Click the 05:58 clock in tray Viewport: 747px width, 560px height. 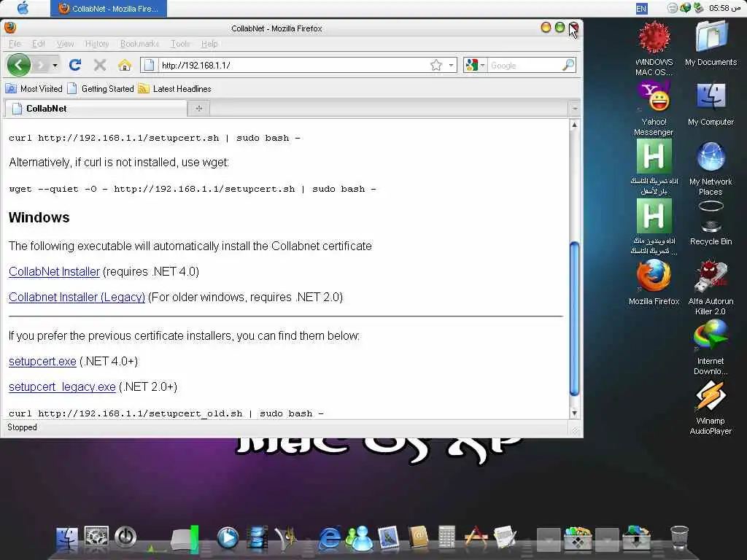pos(724,8)
